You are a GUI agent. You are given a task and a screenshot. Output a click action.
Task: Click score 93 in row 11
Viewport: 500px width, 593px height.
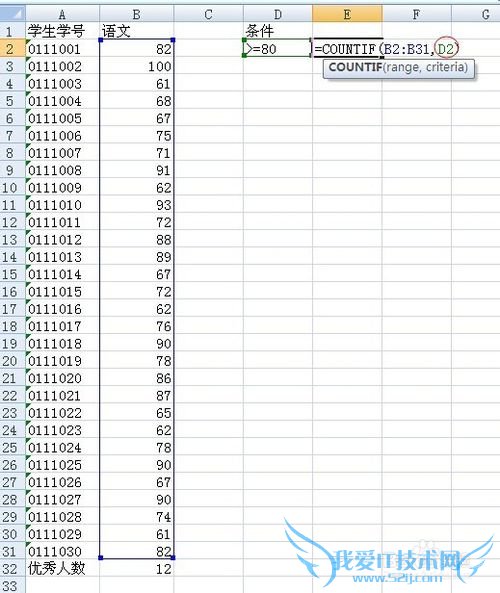click(137, 205)
